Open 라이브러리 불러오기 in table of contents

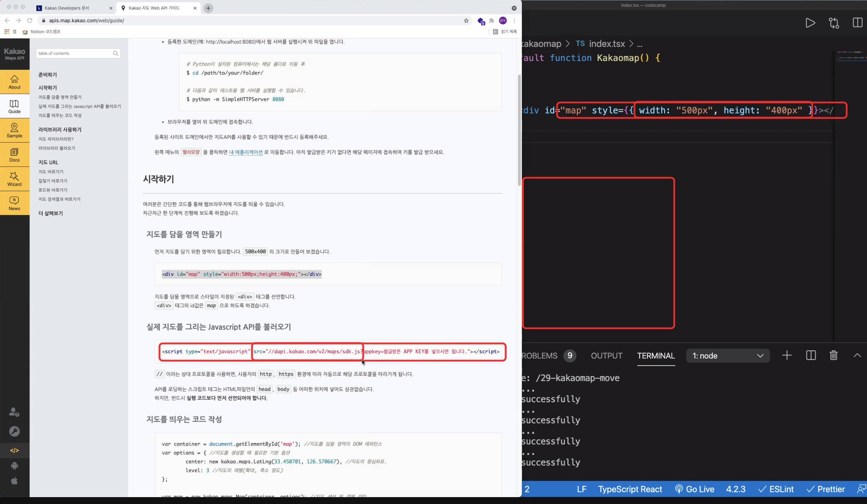tap(57, 148)
